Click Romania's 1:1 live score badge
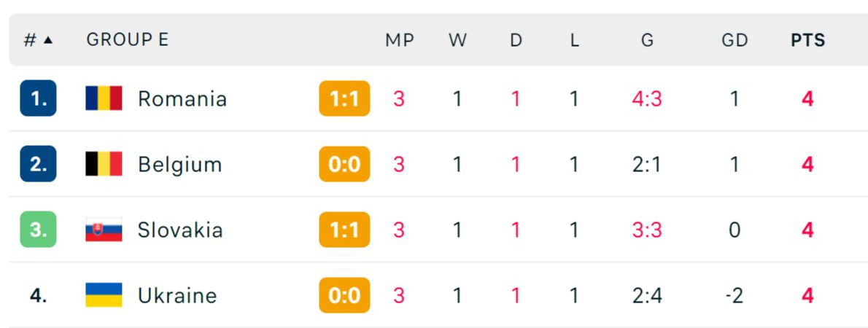 point(344,98)
